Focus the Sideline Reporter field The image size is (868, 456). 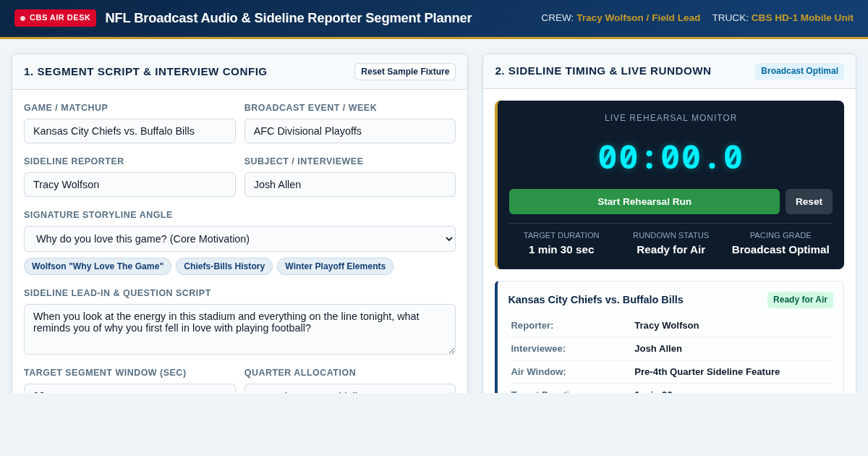click(129, 185)
